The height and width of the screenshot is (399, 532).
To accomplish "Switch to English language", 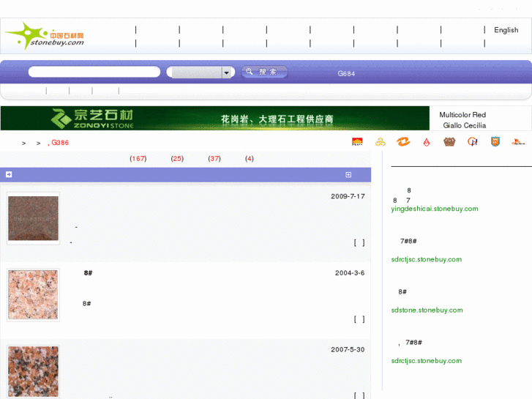I will click(506, 30).
